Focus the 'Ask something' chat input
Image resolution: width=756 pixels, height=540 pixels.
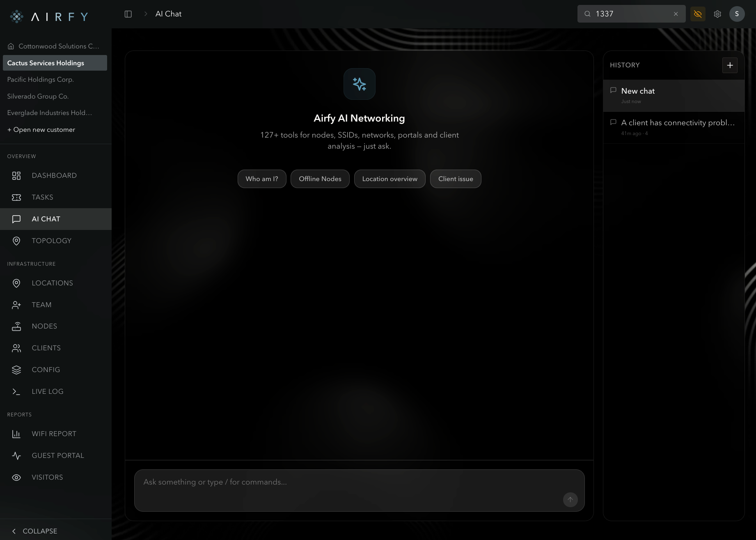coord(360,491)
